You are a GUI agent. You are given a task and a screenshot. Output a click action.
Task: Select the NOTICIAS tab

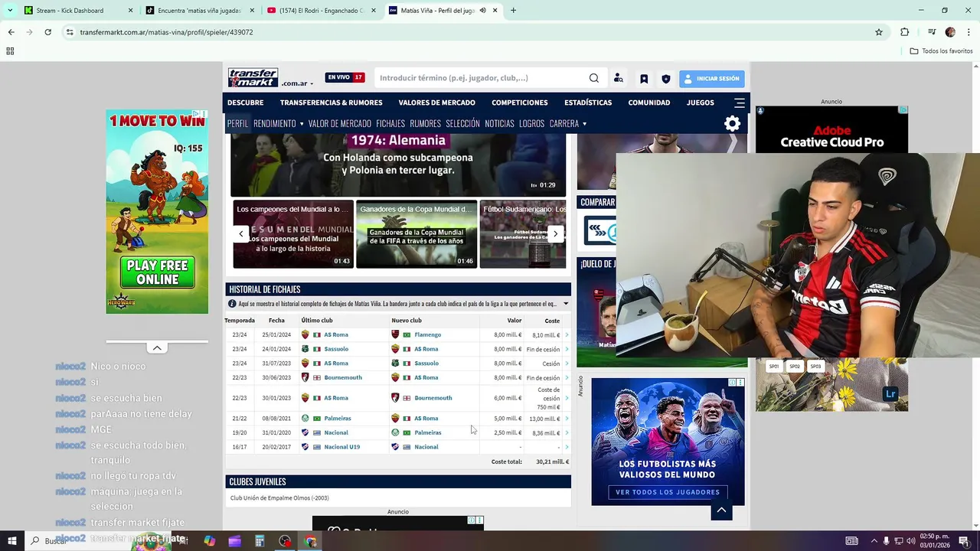(x=499, y=123)
